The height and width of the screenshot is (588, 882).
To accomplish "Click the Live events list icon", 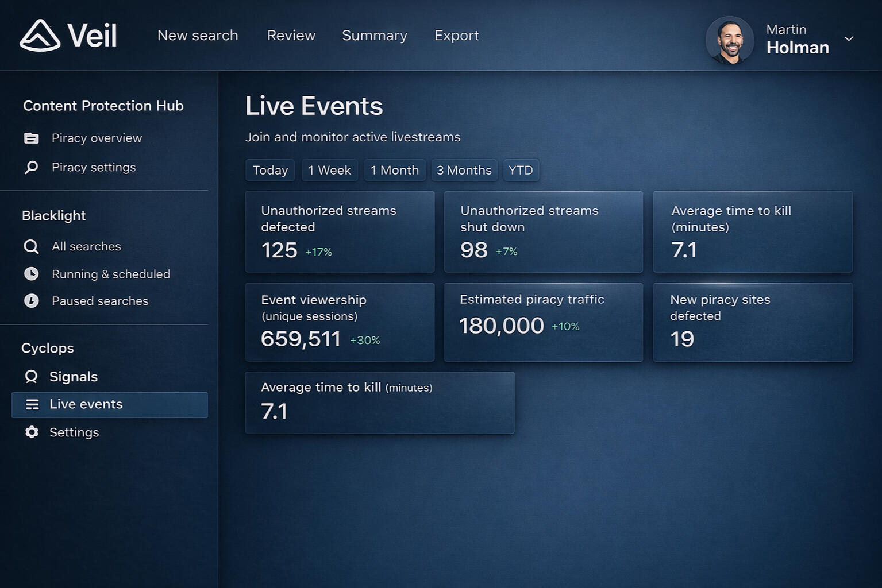I will click(x=32, y=405).
